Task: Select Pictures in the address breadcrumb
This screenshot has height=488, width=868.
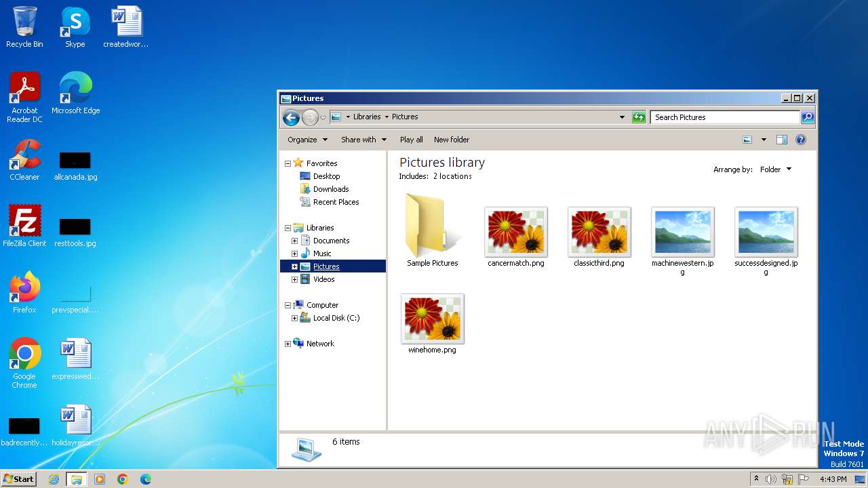Action: [405, 117]
